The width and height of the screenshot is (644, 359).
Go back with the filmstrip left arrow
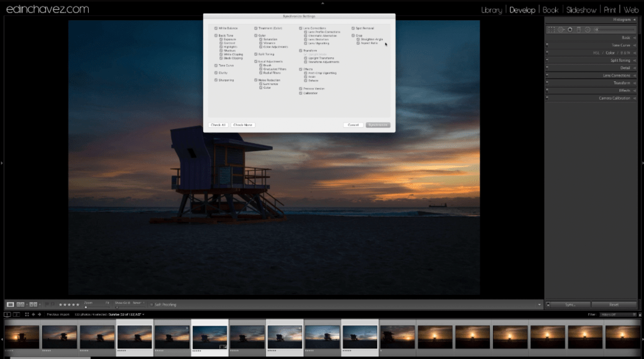pos(33,314)
